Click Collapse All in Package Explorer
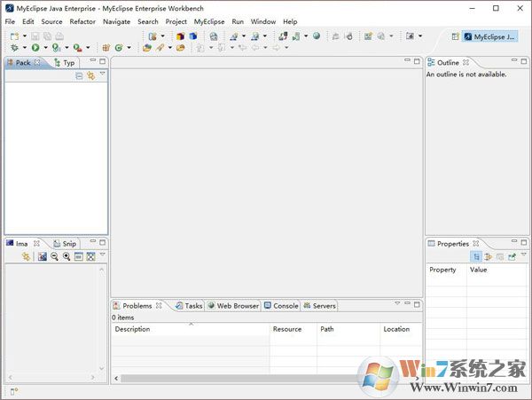Image resolution: width=532 pixels, height=400 pixels. pos(79,76)
